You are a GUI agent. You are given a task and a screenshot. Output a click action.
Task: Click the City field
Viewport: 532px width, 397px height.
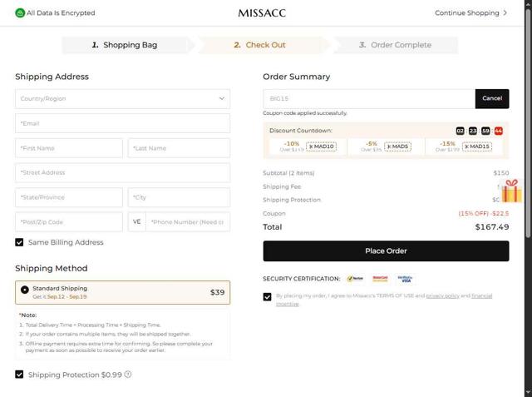[179, 197]
